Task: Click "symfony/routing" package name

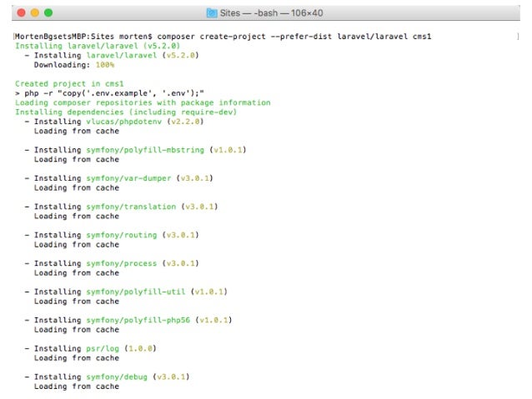Action: point(122,235)
